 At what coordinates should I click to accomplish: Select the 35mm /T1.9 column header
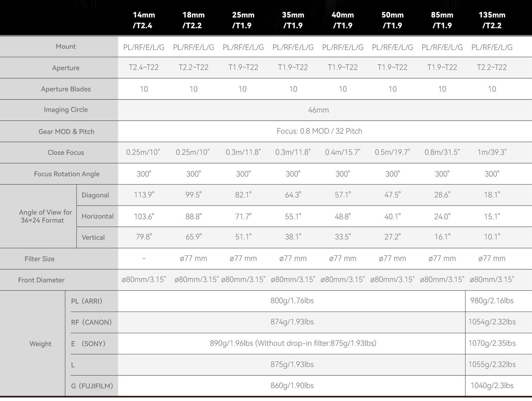[293, 20]
